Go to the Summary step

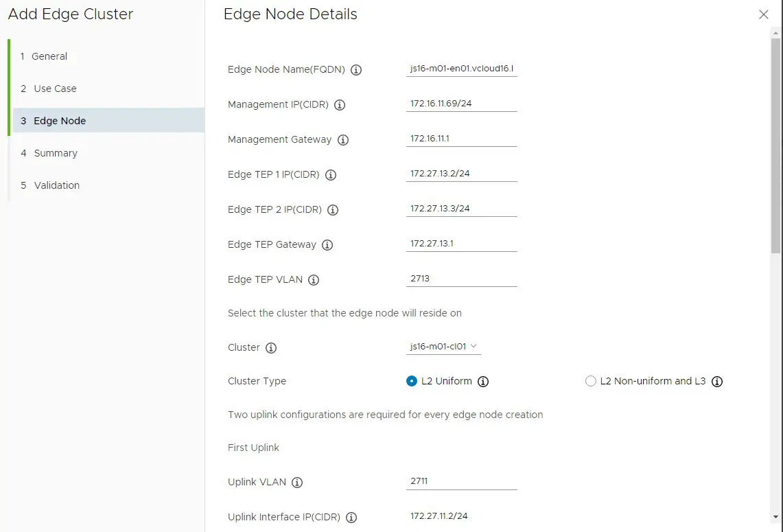point(56,152)
